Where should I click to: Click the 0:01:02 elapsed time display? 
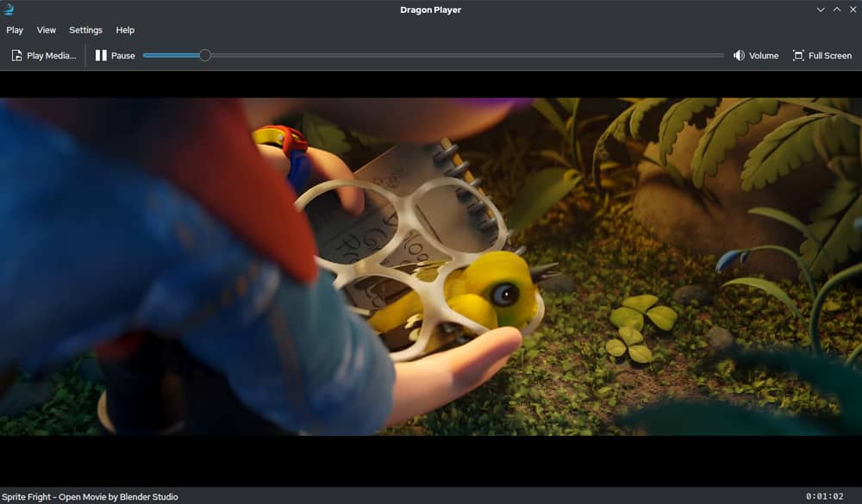[825, 496]
